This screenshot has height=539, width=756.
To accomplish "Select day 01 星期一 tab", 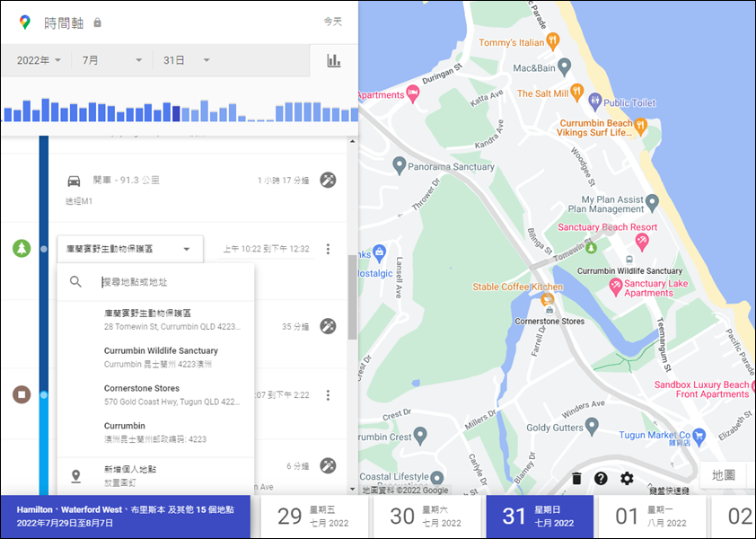I will tap(653, 517).
